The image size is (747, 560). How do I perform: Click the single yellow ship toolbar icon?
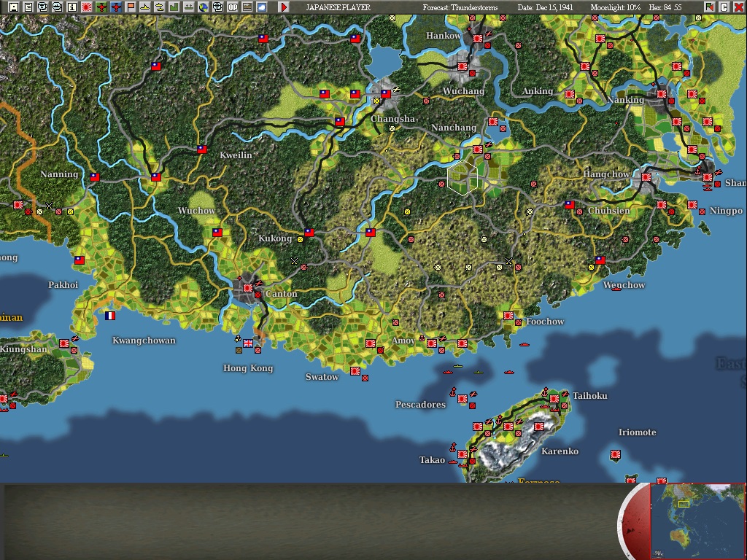point(145,7)
